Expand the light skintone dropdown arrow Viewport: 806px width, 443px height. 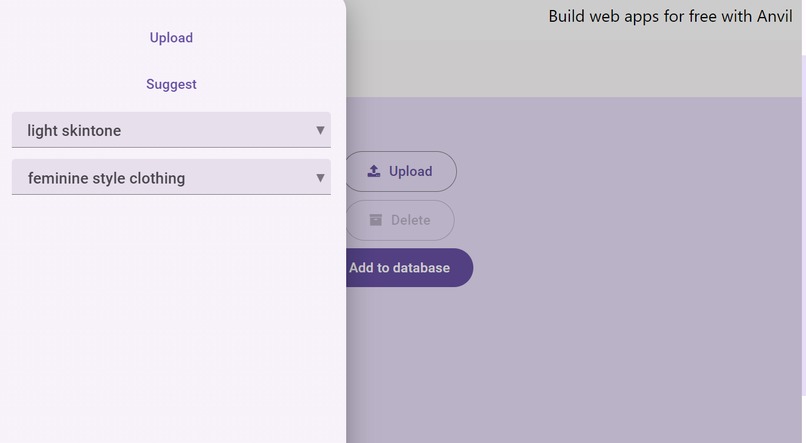320,130
